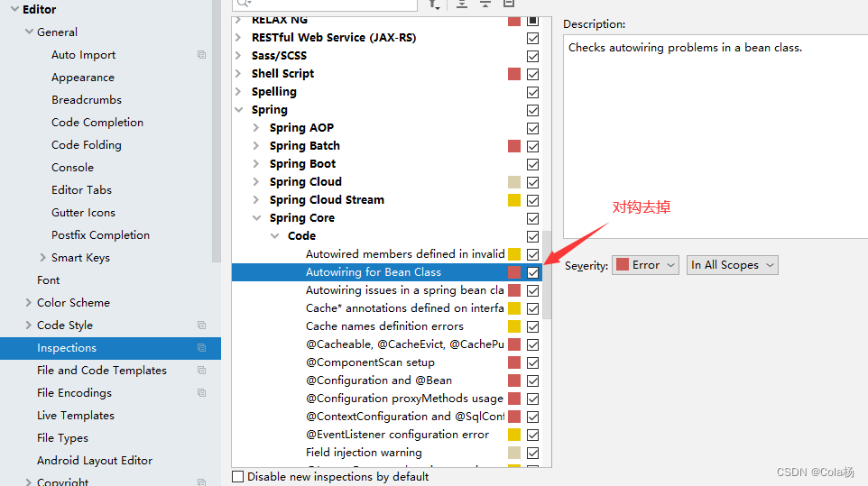868x486 pixels.
Task: Open Console settings page
Action: click(x=72, y=168)
